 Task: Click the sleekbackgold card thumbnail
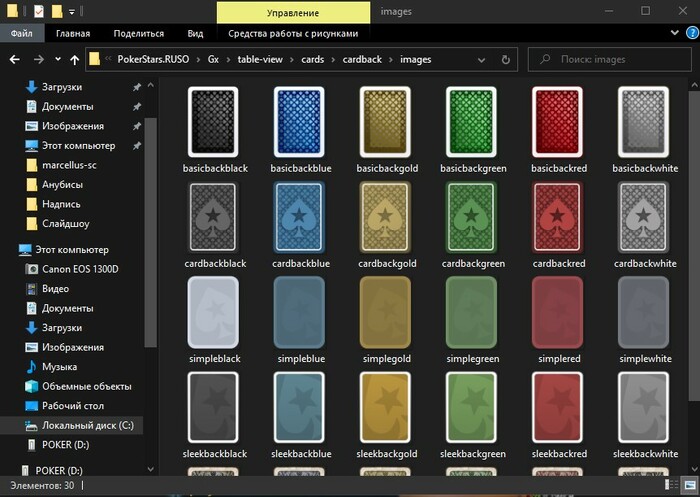[x=385, y=407]
